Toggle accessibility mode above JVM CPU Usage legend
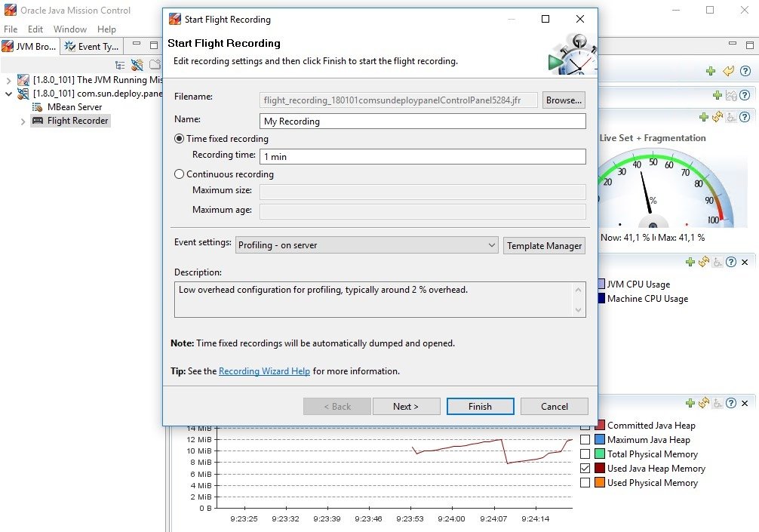Screen dimensions: 759x532 coord(718,262)
